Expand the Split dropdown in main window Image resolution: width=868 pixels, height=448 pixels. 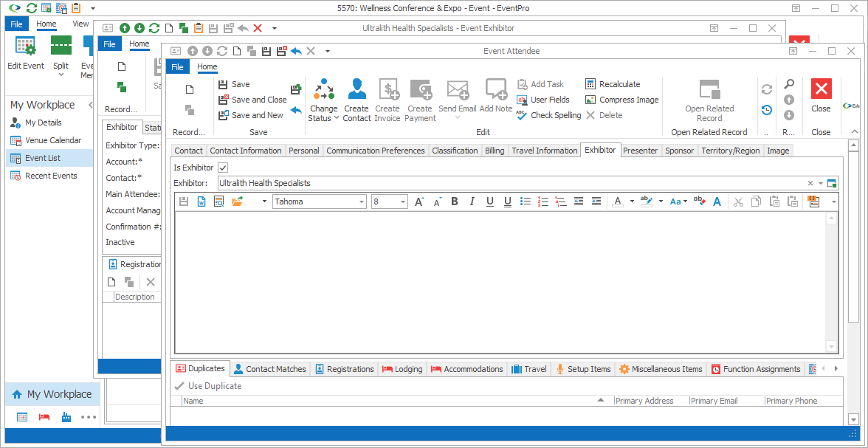point(61,74)
